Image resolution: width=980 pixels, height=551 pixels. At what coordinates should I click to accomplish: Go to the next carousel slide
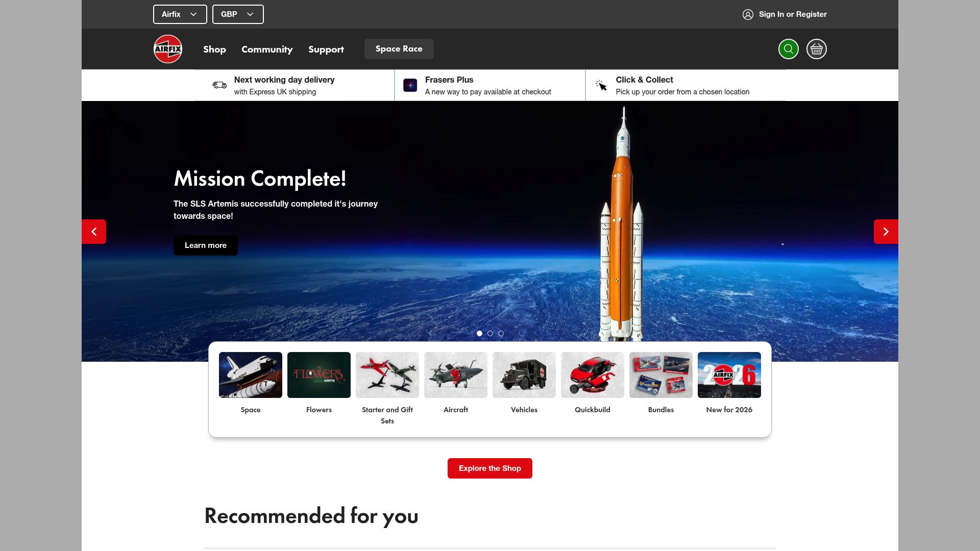[x=886, y=232]
